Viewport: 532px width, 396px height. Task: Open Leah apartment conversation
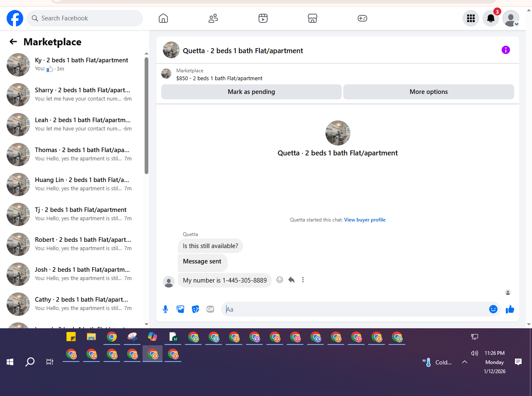[73, 125]
